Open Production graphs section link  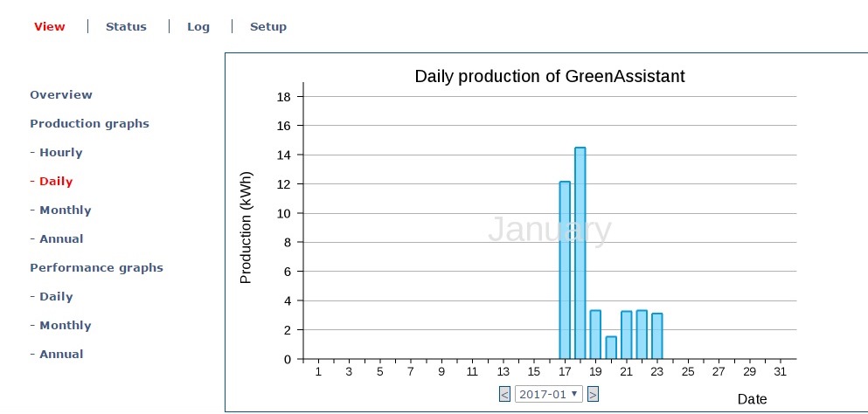pyautogui.click(x=90, y=123)
